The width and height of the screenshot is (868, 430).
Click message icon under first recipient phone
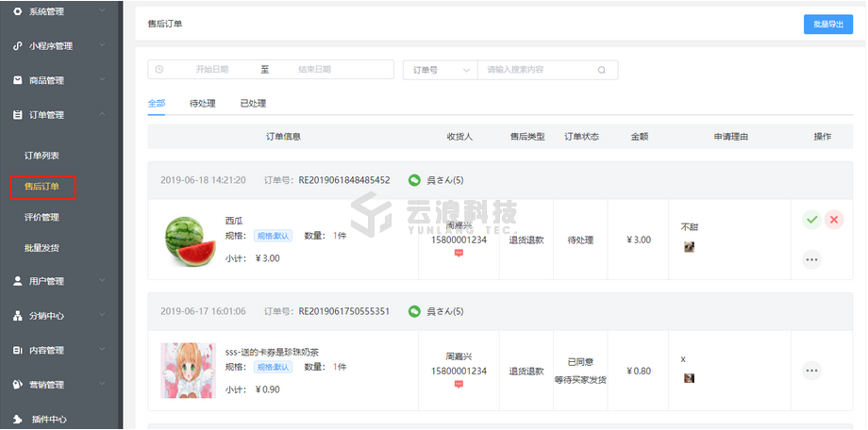(459, 253)
